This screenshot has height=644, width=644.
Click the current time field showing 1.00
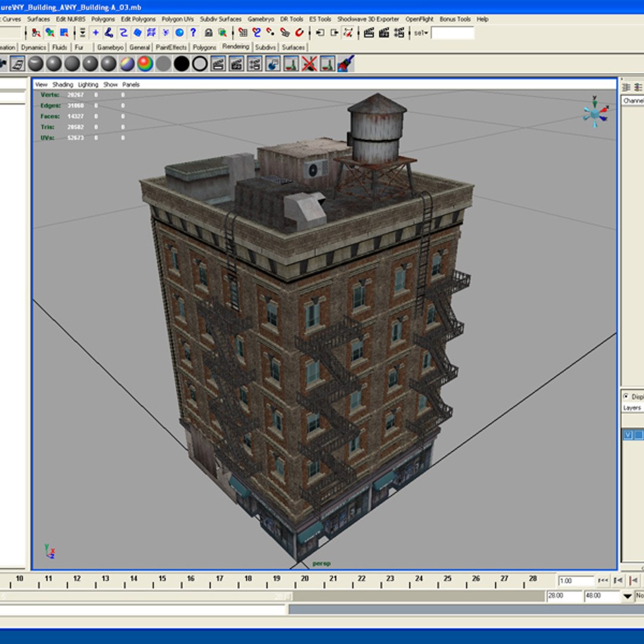point(576,581)
